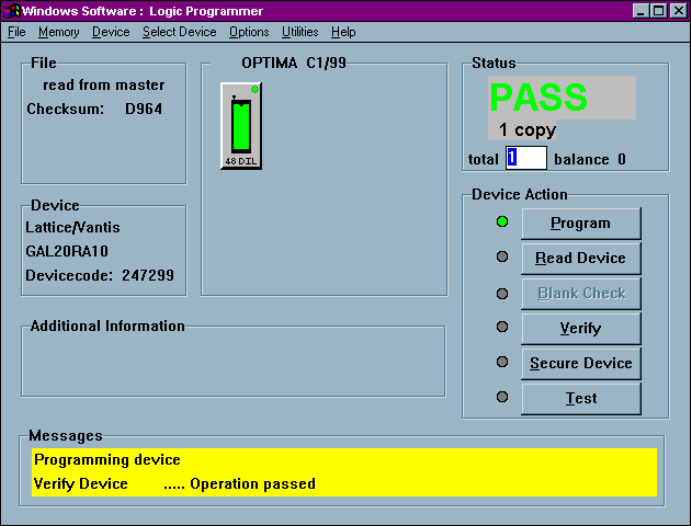
Task: Show the Help menu
Action: (343, 32)
